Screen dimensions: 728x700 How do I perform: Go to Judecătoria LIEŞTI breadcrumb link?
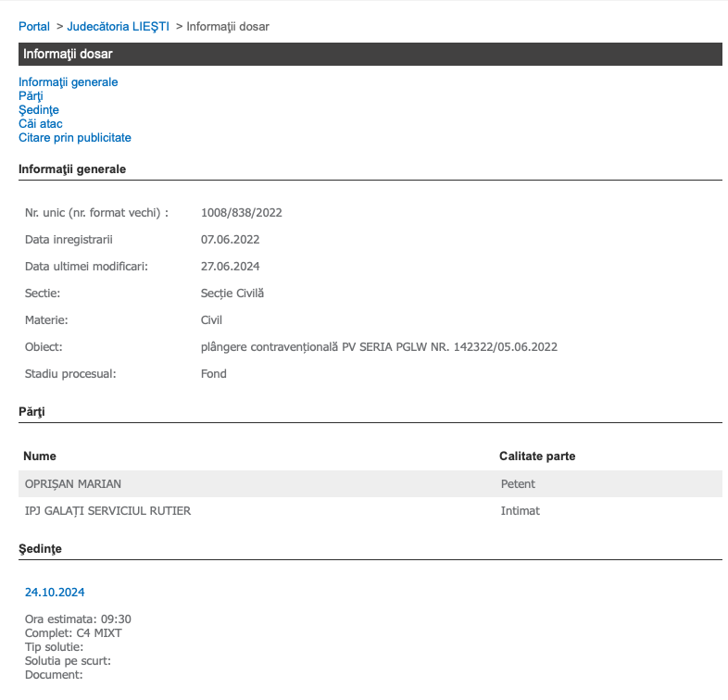pos(118,27)
